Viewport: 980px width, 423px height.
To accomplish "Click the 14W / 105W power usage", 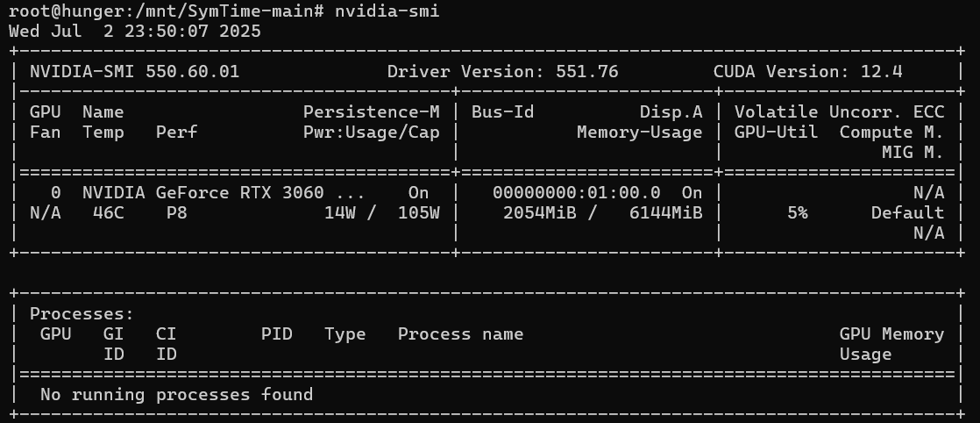I will tap(381, 212).
